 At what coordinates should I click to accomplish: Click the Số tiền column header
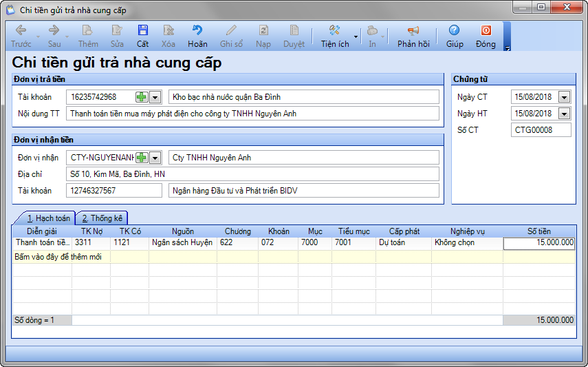(x=539, y=231)
